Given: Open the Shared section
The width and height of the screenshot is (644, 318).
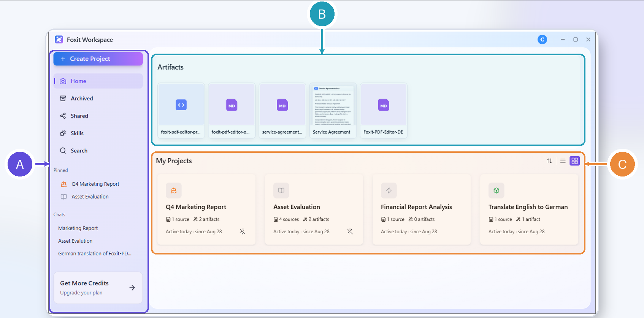Looking at the screenshot, I should click(98, 116).
